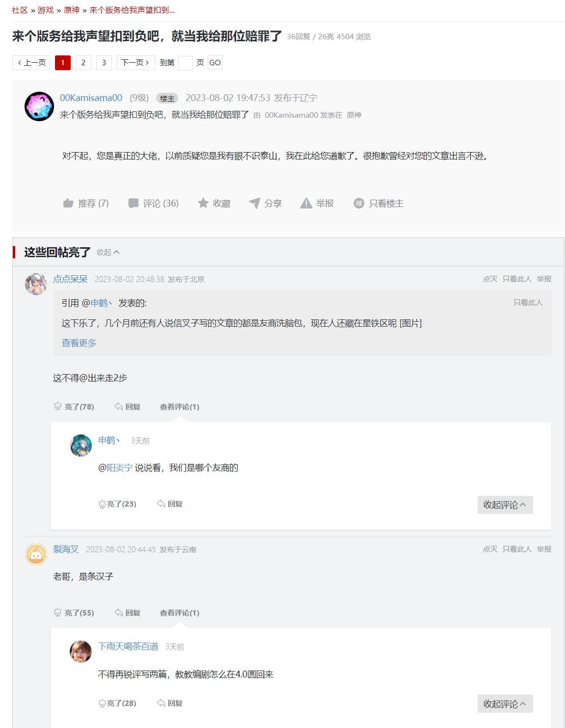This screenshot has width=565, height=728.
Task: Click the warning triangle 举报 icon
Action: point(306,203)
